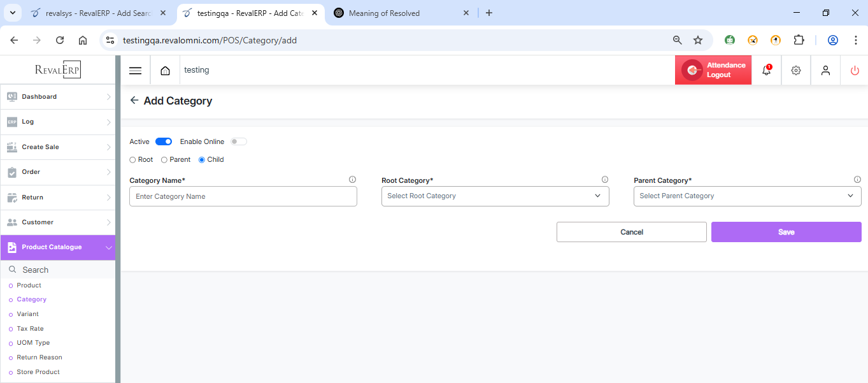Click the user profile icon
This screenshot has height=383, width=868.
coord(825,71)
